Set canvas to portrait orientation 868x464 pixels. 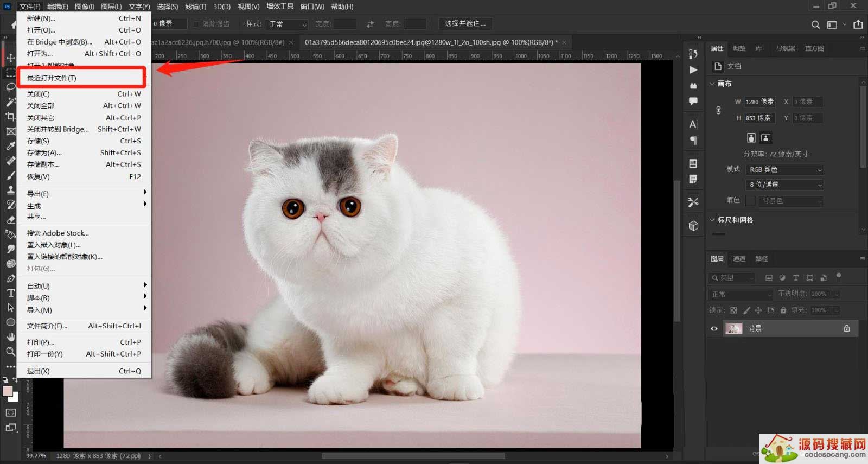click(751, 137)
